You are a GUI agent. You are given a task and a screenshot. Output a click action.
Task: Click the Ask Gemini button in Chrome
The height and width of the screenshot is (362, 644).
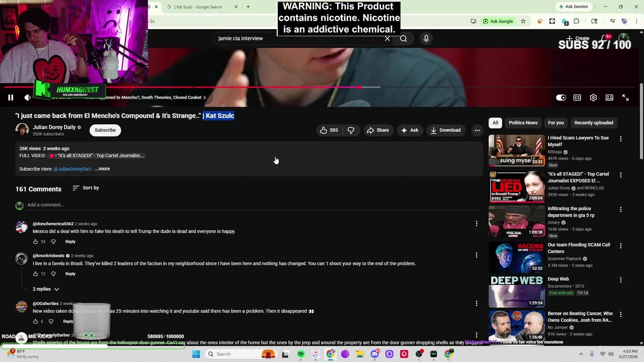pos(573,7)
